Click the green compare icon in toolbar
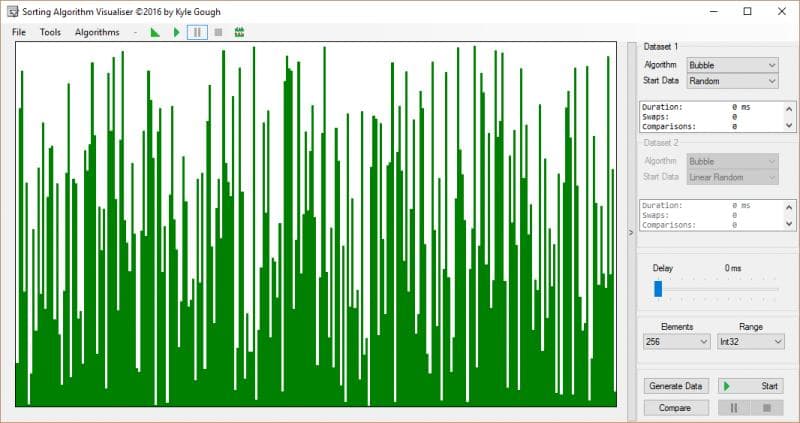 240,32
